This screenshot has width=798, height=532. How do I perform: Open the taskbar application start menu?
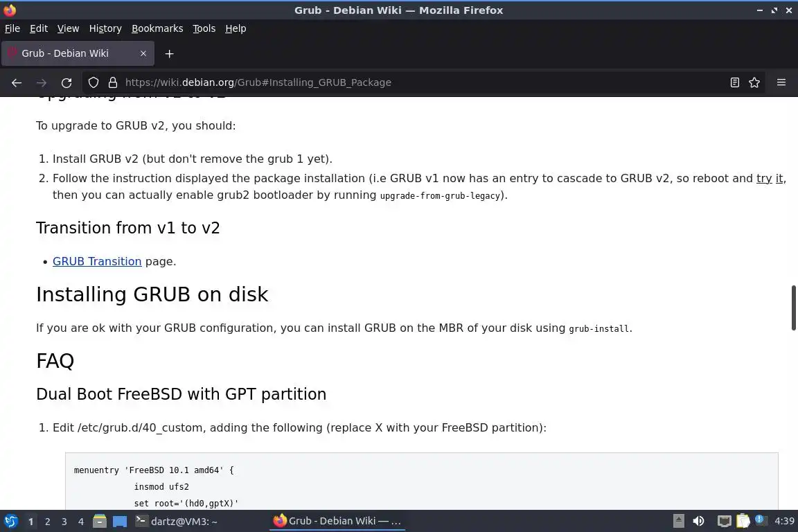click(x=10, y=522)
